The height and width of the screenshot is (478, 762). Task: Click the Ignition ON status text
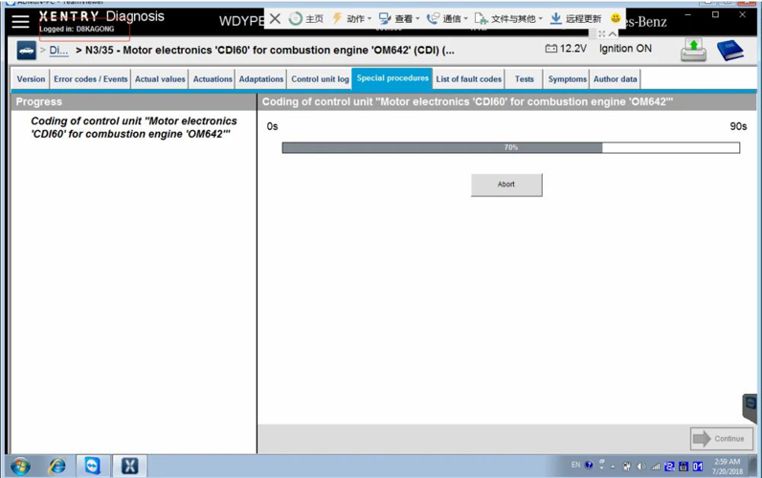click(625, 49)
